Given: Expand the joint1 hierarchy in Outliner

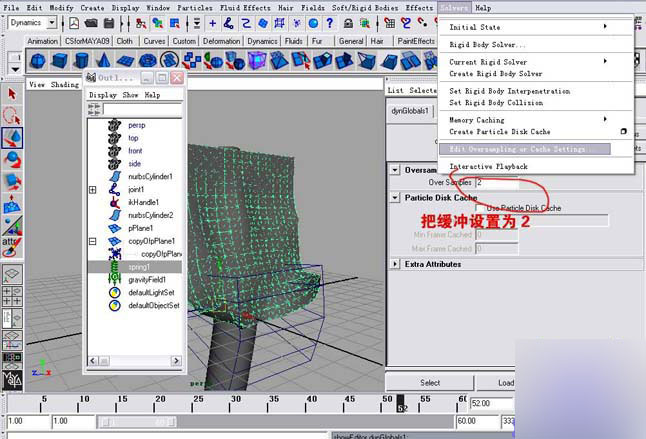Looking at the screenshot, I should click(93, 189).
